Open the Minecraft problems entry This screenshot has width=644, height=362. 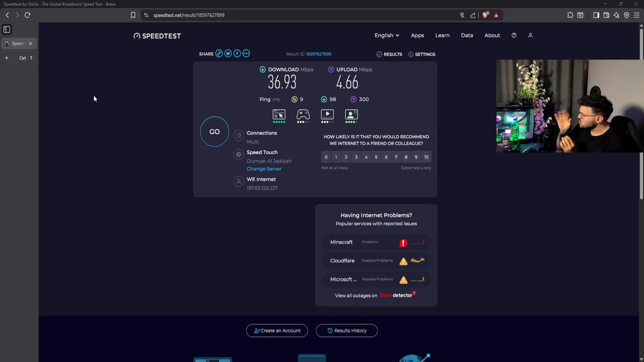coord(376,242)
